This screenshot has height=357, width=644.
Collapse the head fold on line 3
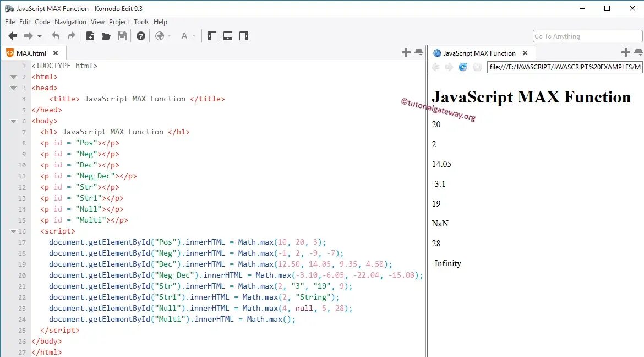(x=13, y=88)
